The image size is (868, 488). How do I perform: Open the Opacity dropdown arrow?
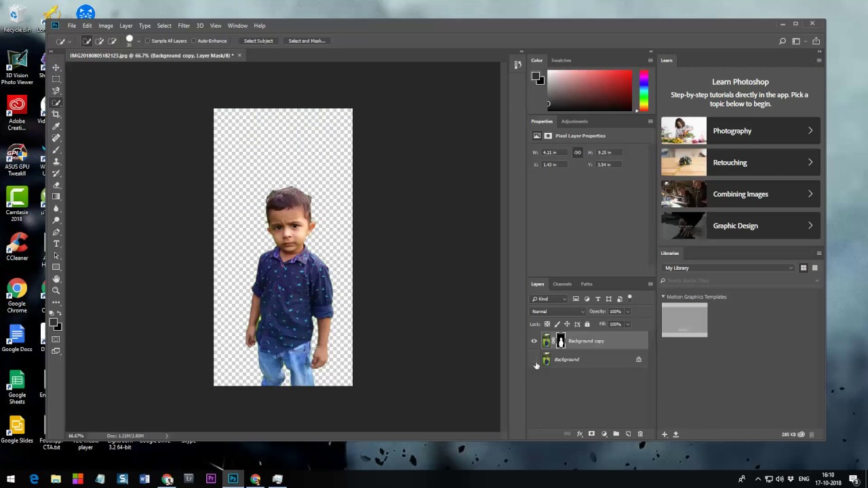point(627,311)
